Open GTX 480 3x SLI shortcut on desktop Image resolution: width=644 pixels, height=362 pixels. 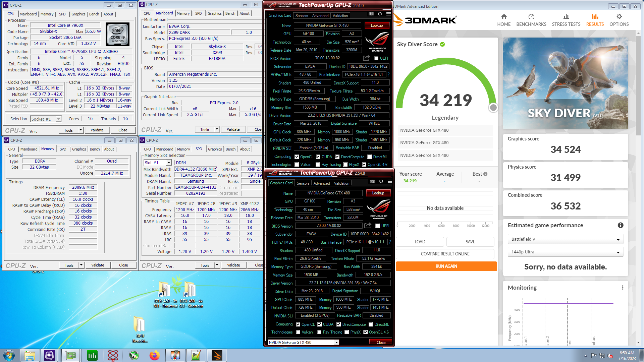click(165, 295)
